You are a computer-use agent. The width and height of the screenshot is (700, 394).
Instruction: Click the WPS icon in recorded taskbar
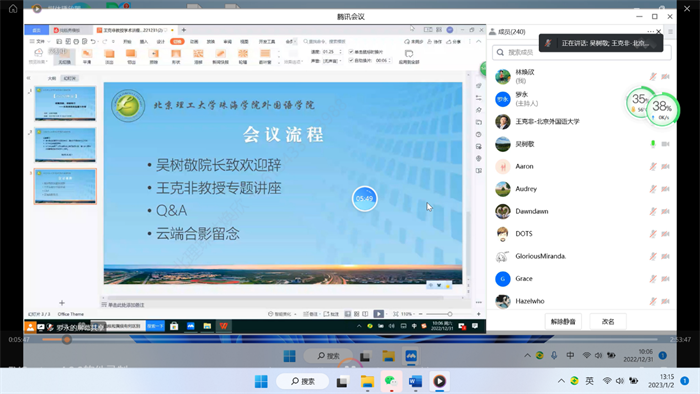tap(224, 326)
